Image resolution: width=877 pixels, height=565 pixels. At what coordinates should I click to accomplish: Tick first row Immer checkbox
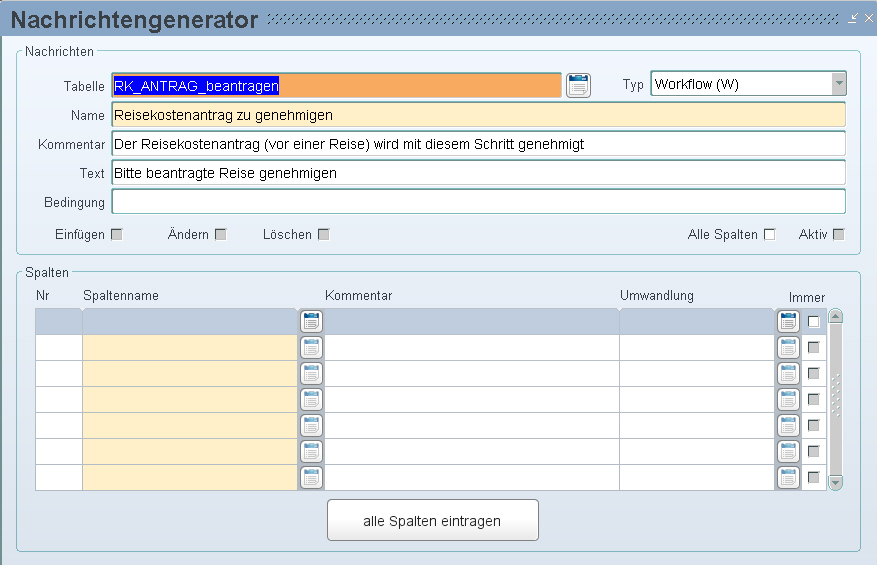pyautogui.click(x=814, y=321)
